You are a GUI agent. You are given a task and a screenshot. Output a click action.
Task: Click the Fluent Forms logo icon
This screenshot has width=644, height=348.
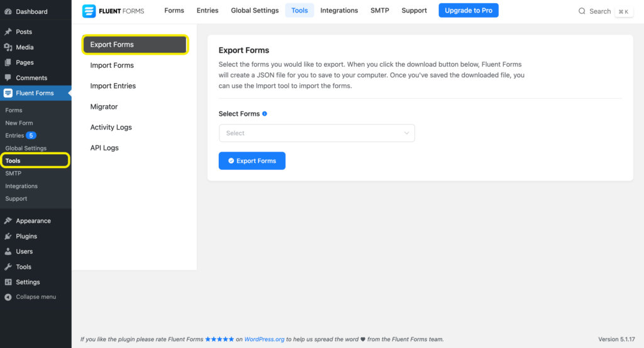[89, 11]
